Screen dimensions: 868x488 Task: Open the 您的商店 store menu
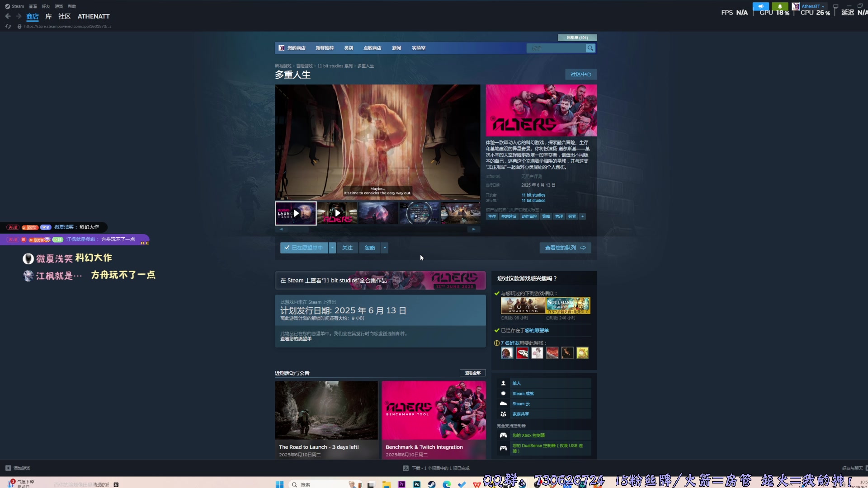(x=296, y=48)
